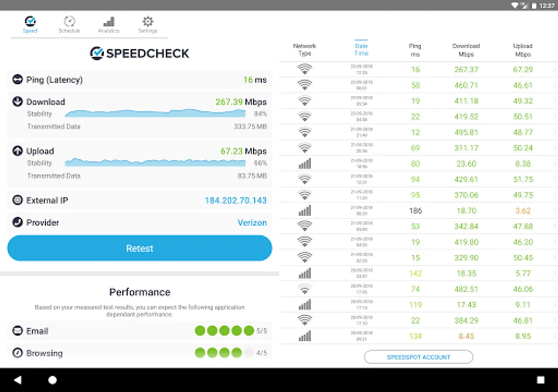
Task: Select the 16 ms ping result
Action: (255, 80)
